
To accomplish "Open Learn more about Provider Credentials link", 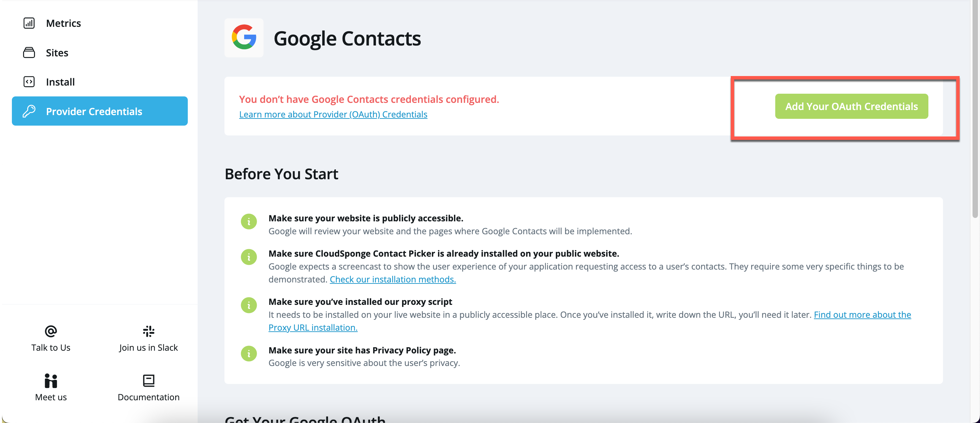I will [x=333, y=114].
